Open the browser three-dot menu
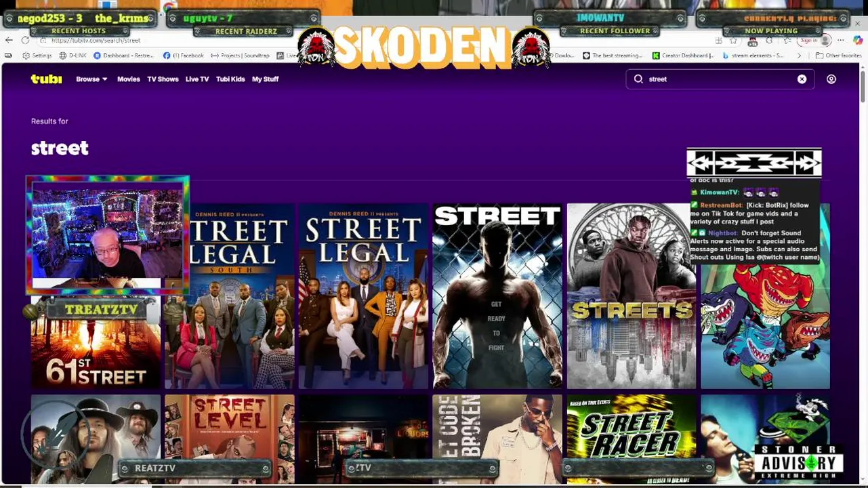The width and height of the screenshot is (868, 488). (841, 41)
